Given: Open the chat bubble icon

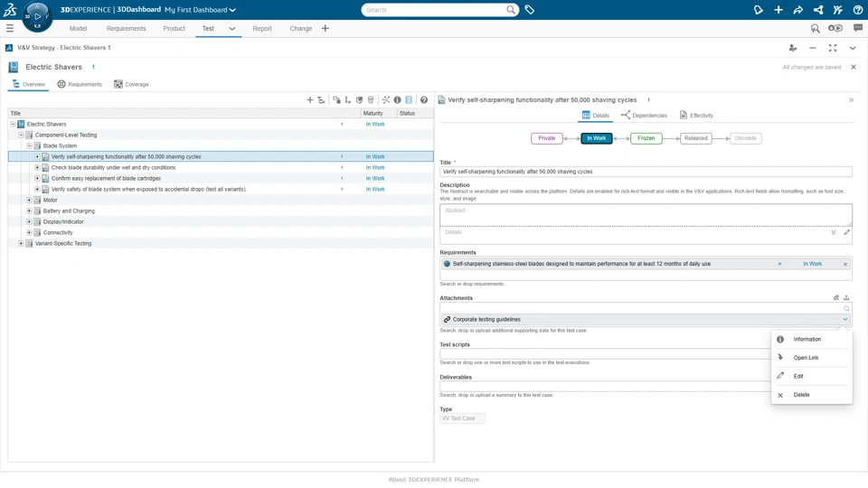Looking at the screenshot, I should click(x=857, y=28).
